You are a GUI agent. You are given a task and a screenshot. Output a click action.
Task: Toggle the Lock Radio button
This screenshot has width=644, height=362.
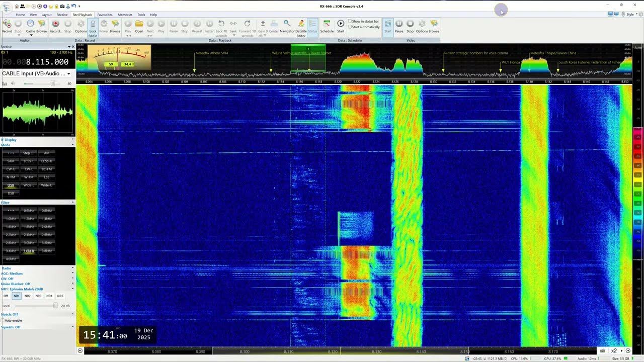click(93, 28)
